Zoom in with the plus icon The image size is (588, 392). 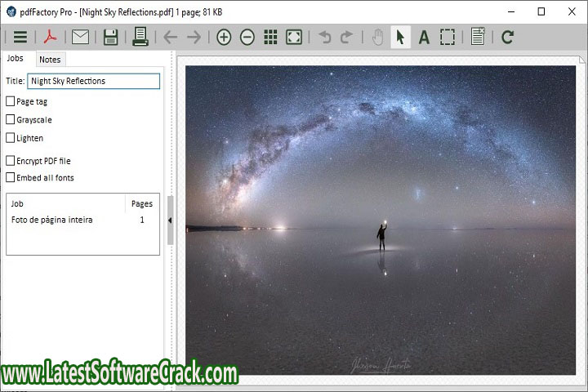[x=224, y=37]
